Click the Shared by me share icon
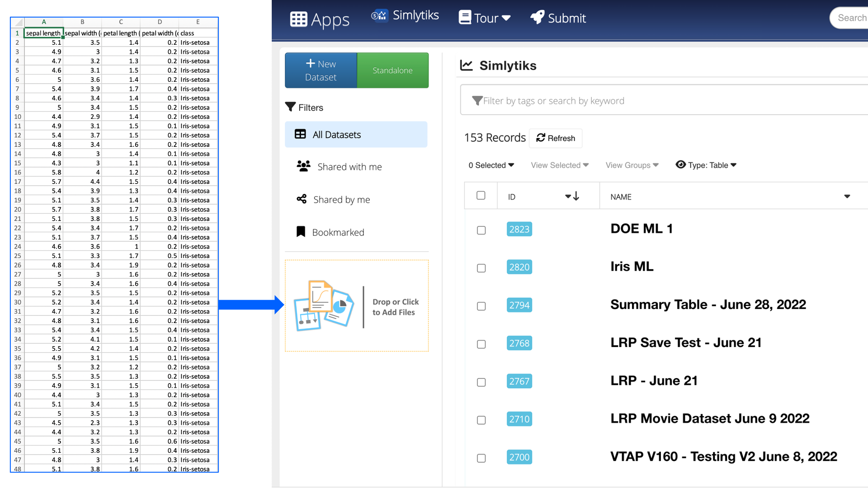 tap(302, 199)
